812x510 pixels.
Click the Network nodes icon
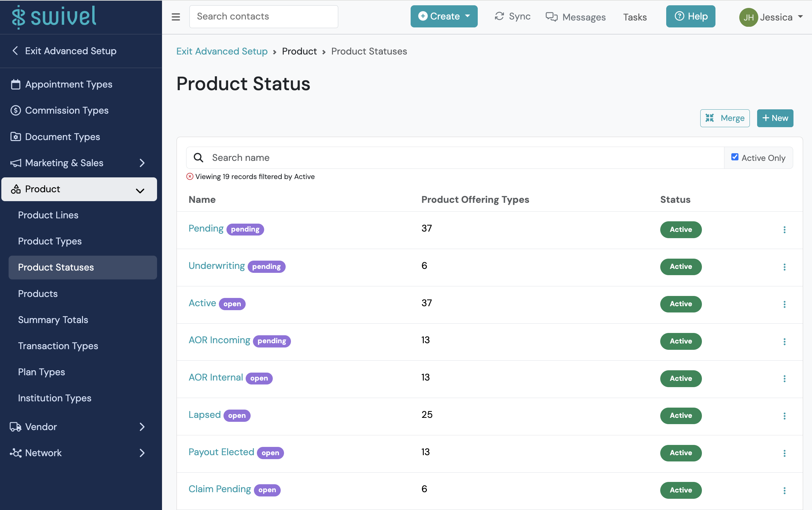point(16,453)
